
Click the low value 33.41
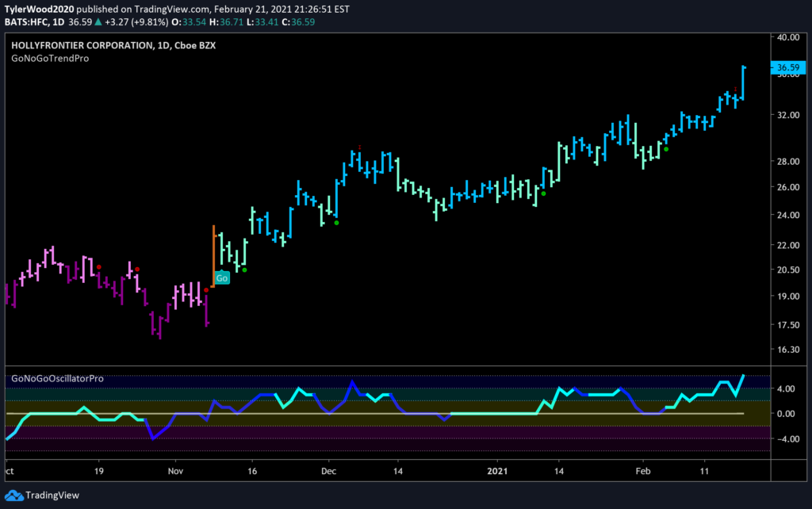click(266, 22)
